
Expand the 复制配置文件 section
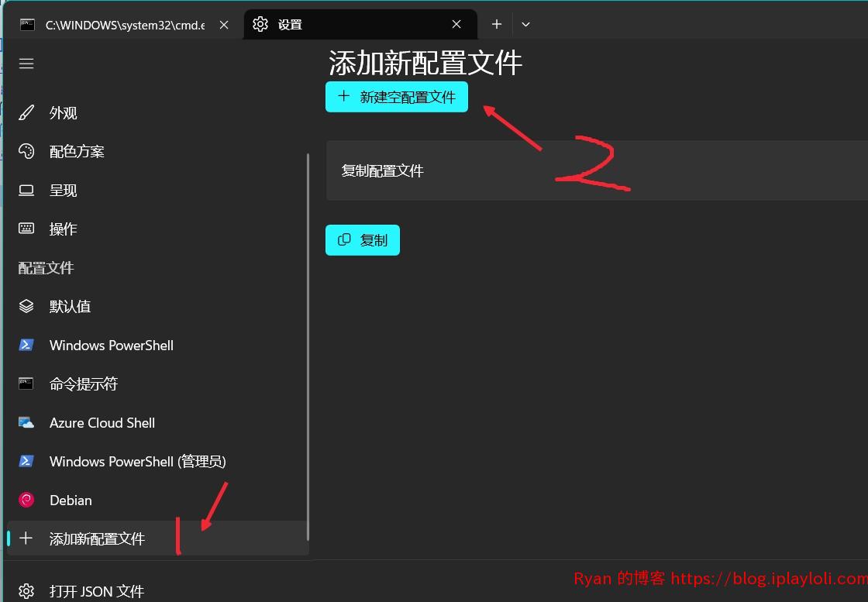[x=597, y=170]
